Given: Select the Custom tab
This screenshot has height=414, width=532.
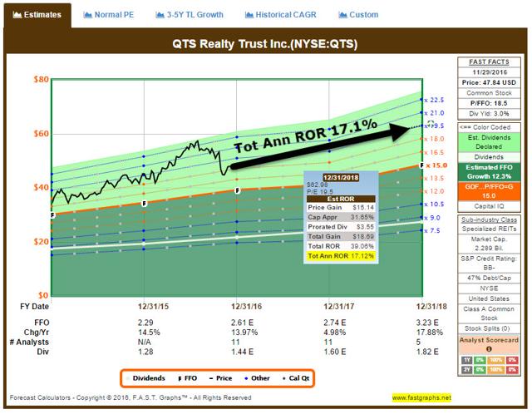Looking at the screenshot, I should pos(358,15).
